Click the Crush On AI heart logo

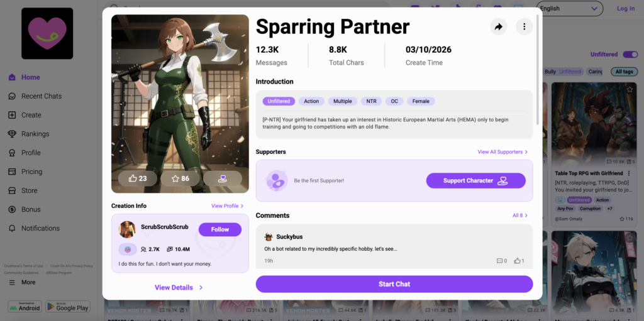(47, 33)
